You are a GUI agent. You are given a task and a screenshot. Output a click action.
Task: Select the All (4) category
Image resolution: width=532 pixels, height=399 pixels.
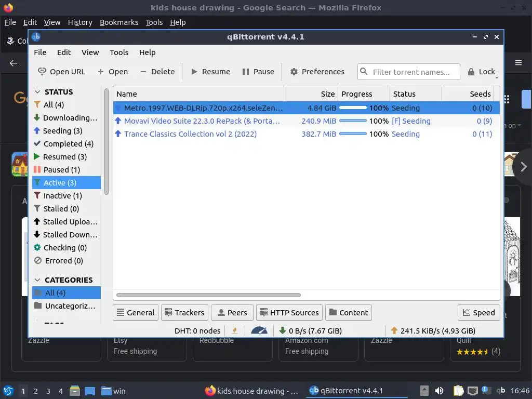pos(66,293)
